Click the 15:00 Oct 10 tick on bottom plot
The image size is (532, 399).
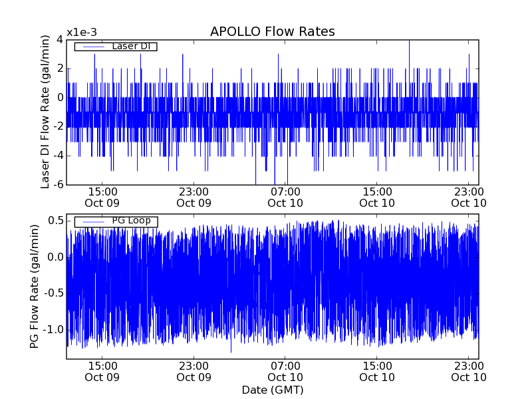[x=377, y=371]
